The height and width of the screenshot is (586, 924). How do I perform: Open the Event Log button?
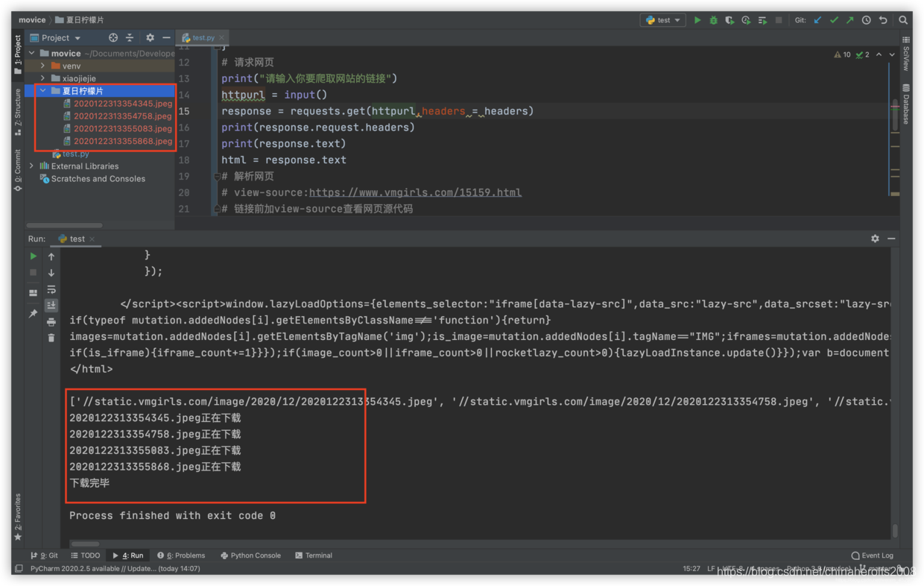click(873, 555)
